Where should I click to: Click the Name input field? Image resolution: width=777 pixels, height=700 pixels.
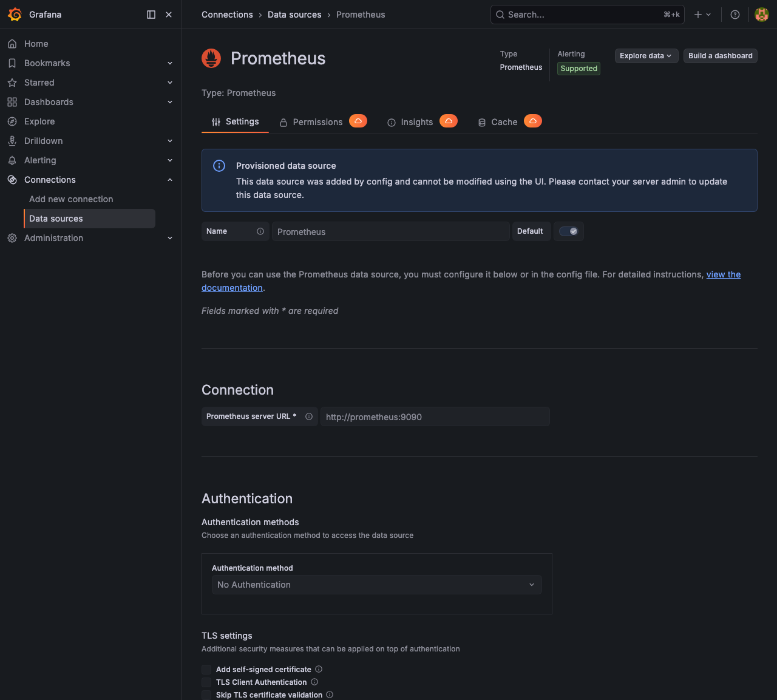pos(391,231)
